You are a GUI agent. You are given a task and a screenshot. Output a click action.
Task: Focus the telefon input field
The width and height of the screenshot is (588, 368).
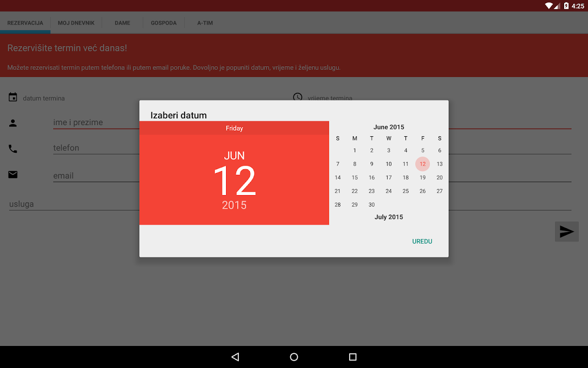point(312,148)
